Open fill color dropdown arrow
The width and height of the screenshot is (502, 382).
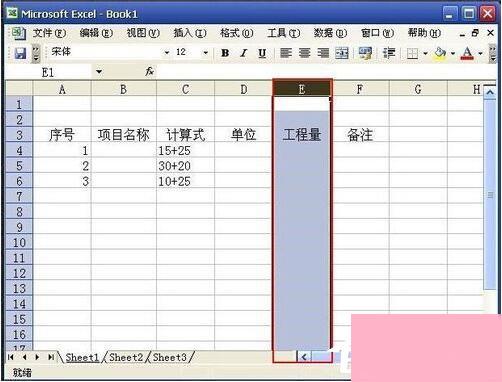(453, 53)
